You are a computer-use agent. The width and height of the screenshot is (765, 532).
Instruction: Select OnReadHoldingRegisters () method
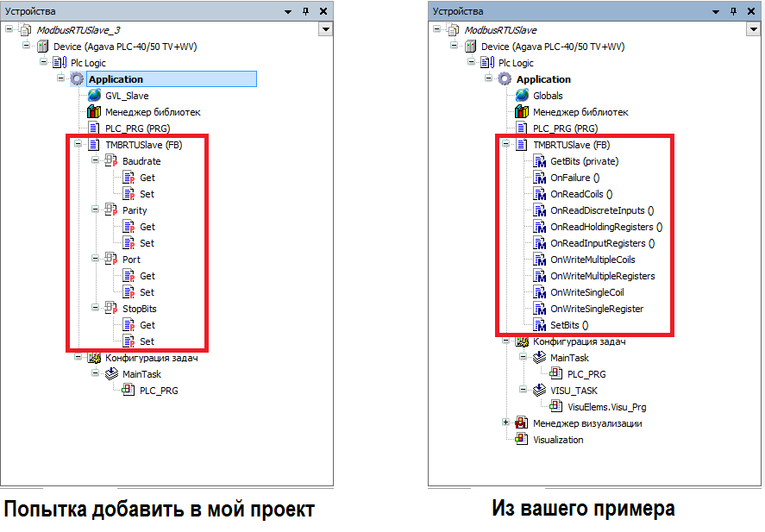click(606, 227)
